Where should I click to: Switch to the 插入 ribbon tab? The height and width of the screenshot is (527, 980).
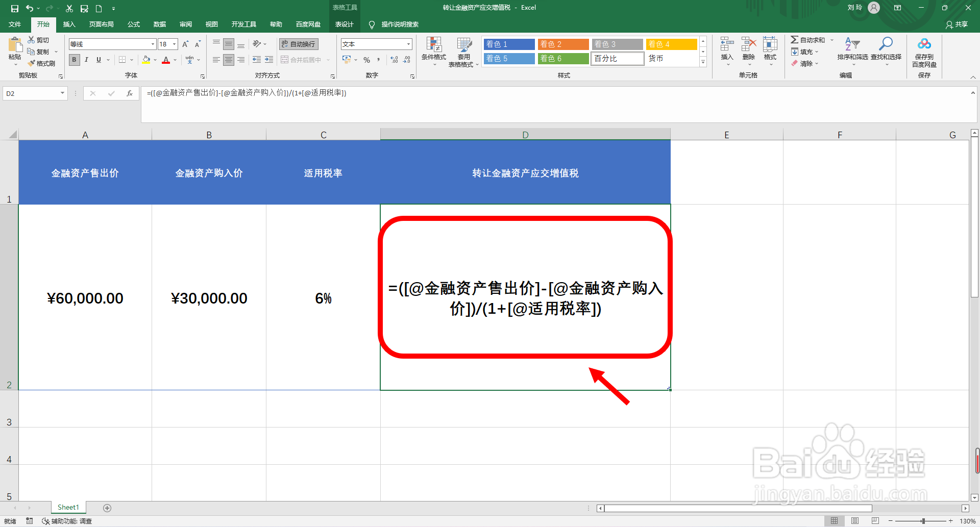point(69,24)
